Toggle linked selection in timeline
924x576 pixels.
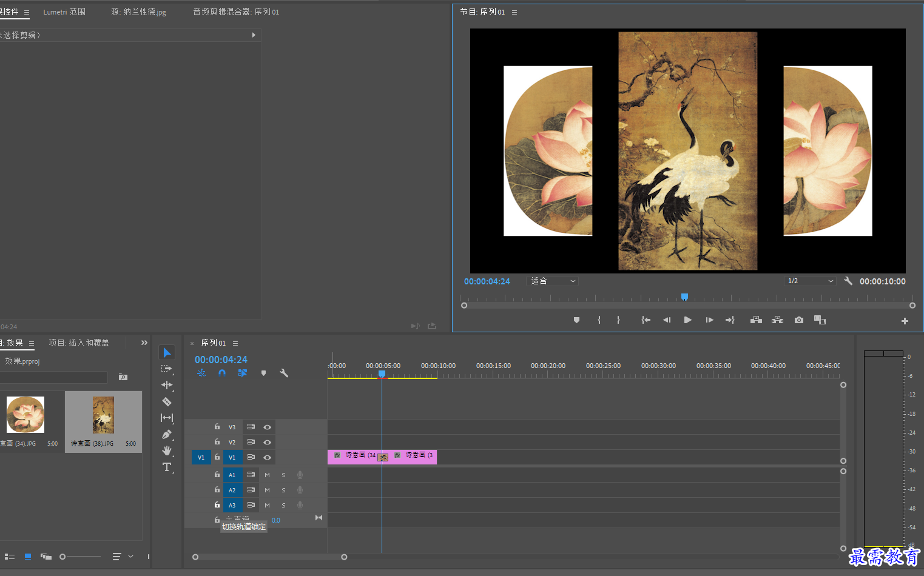[243, 373]
